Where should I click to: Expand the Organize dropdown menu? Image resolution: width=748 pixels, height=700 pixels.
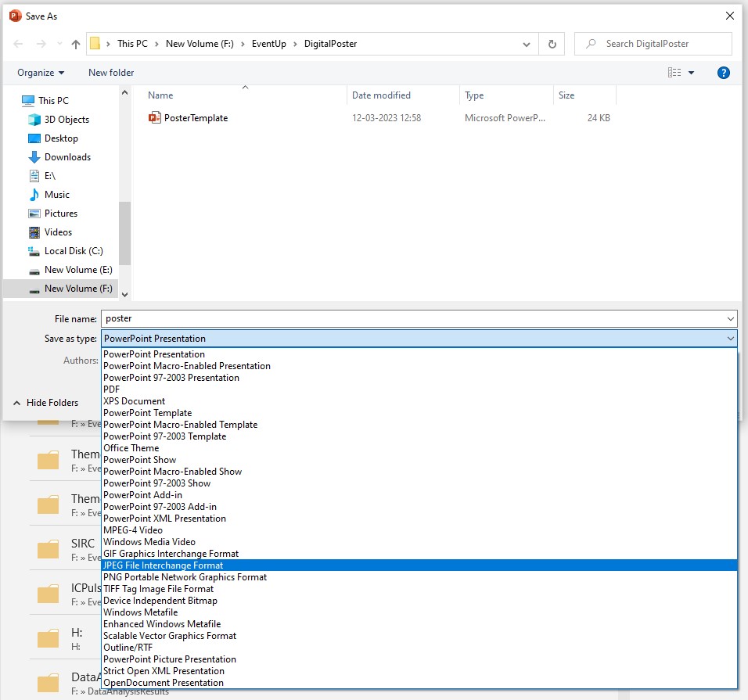[x=41, y=73]
